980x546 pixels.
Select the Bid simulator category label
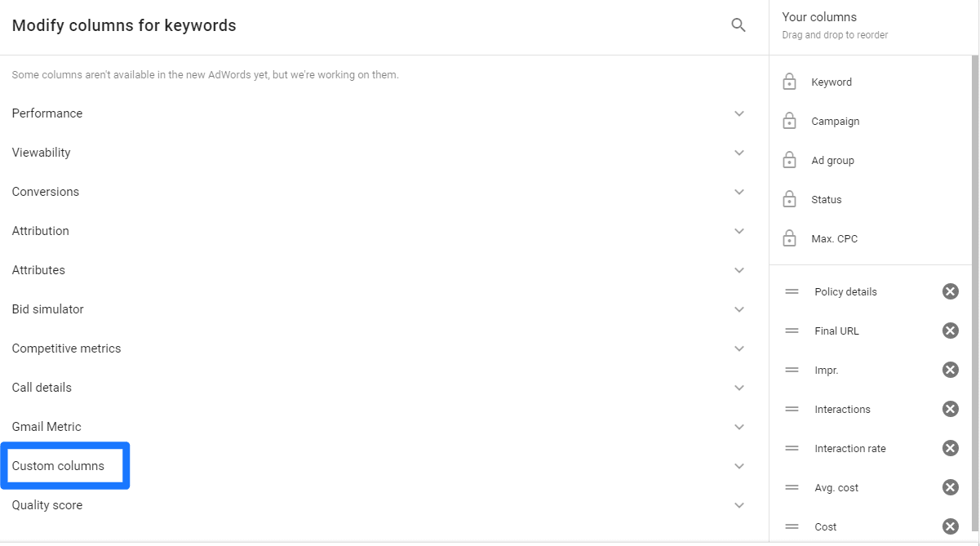[47, 309]
